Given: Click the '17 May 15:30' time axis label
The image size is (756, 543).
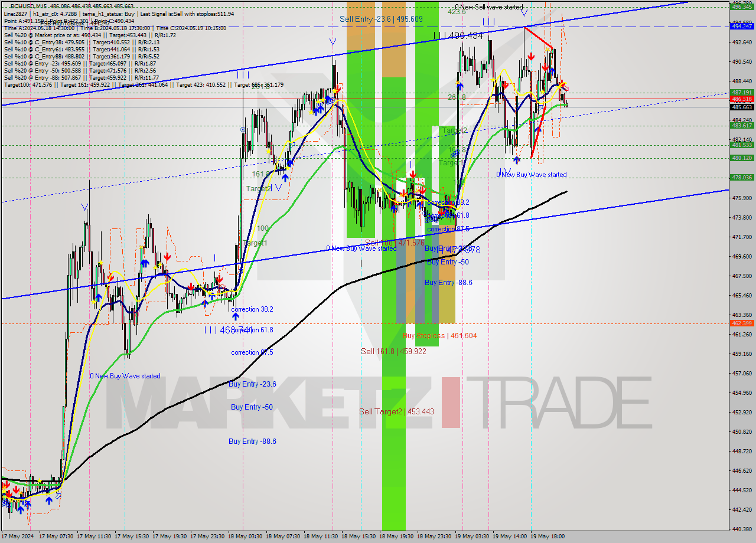Looking at the screenshot, I should 132,537.
